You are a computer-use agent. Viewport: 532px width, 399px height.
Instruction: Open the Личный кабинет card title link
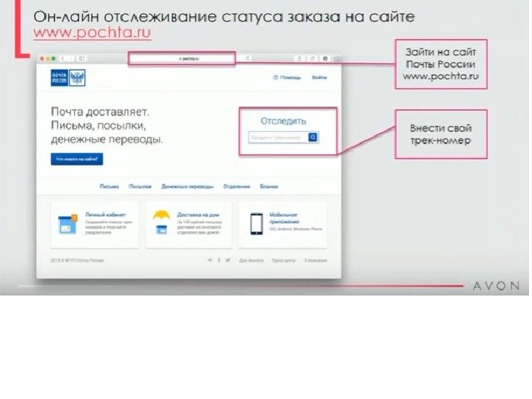[106, 215]
